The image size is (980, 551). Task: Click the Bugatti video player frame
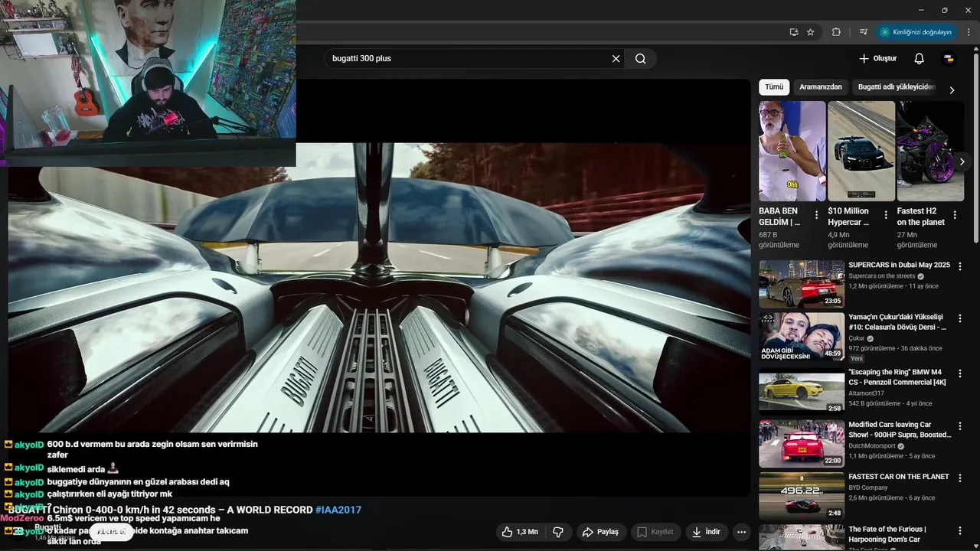(380, 288)
